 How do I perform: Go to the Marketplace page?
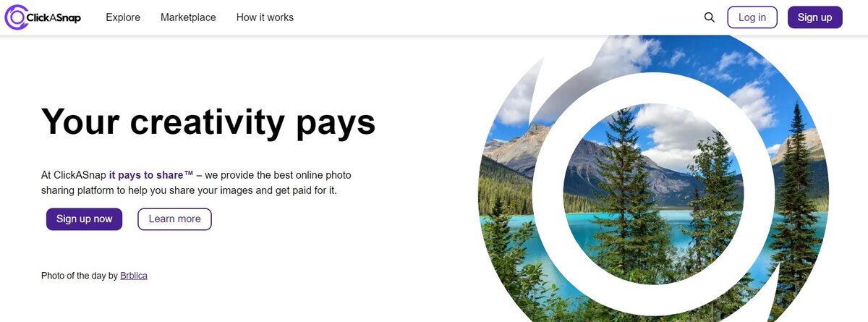click(188, 17)
